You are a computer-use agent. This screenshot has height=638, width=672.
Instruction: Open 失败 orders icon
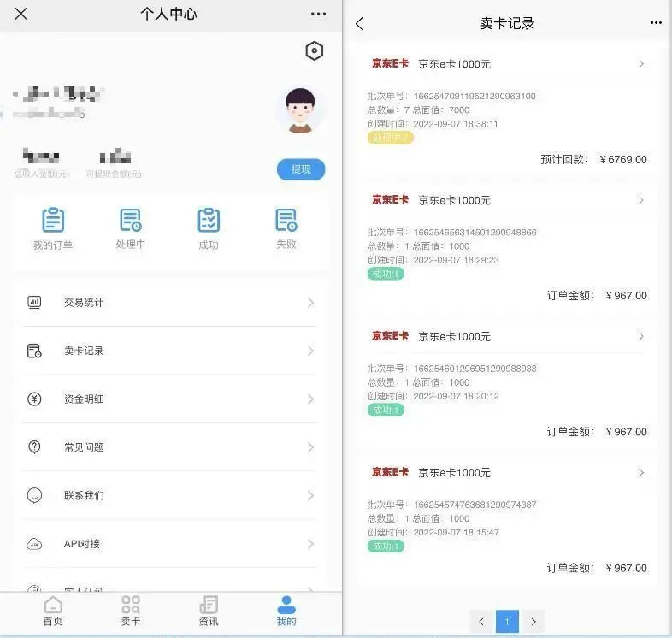point(286,220)
